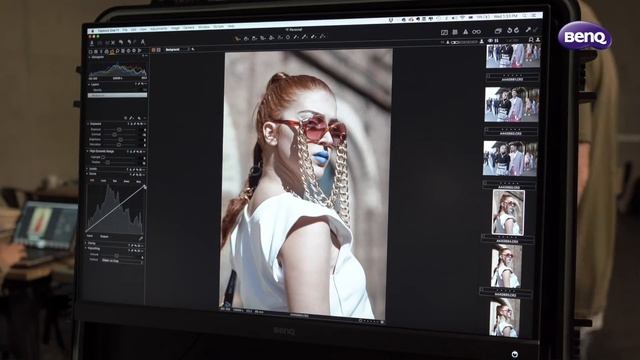Collapse the Layers panel
The width and height of the screenshot is (640, 360).
(x=89, y=84)
